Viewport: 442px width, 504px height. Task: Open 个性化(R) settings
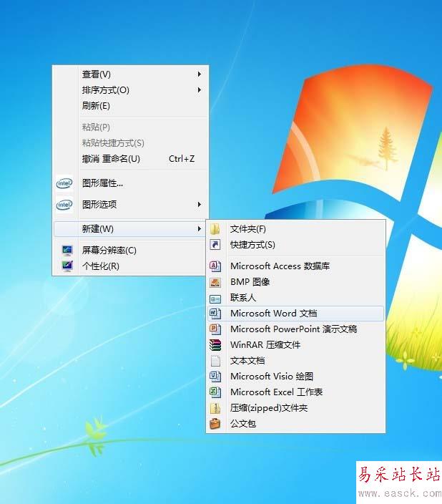click(130, 266)
